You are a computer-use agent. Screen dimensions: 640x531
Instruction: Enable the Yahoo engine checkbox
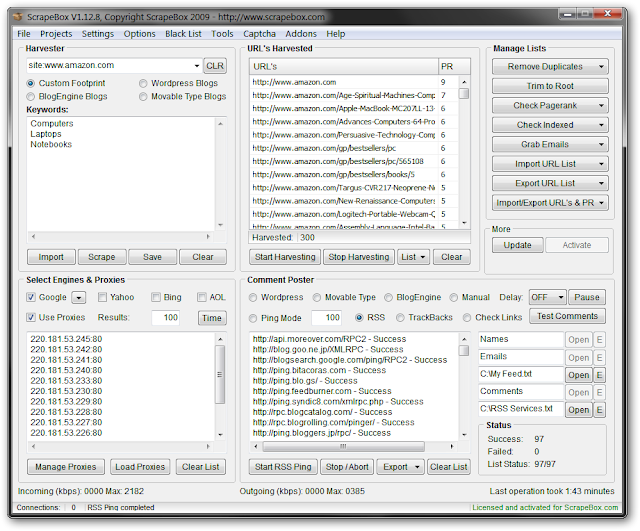(x=102, y=297)
